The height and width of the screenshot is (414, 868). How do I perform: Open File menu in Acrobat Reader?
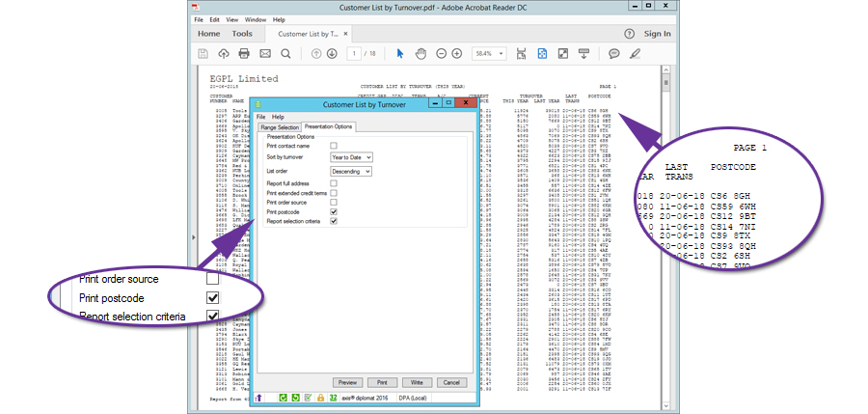point(199,19)
